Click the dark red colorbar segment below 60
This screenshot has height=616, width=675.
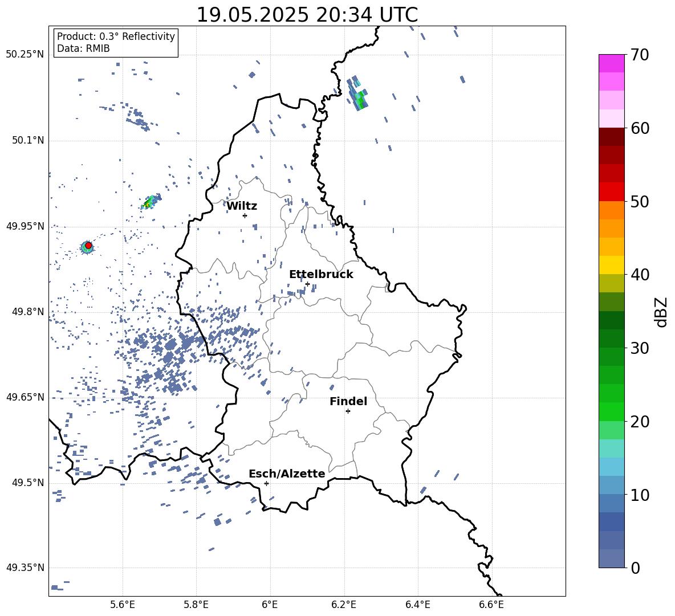point(611,137)
